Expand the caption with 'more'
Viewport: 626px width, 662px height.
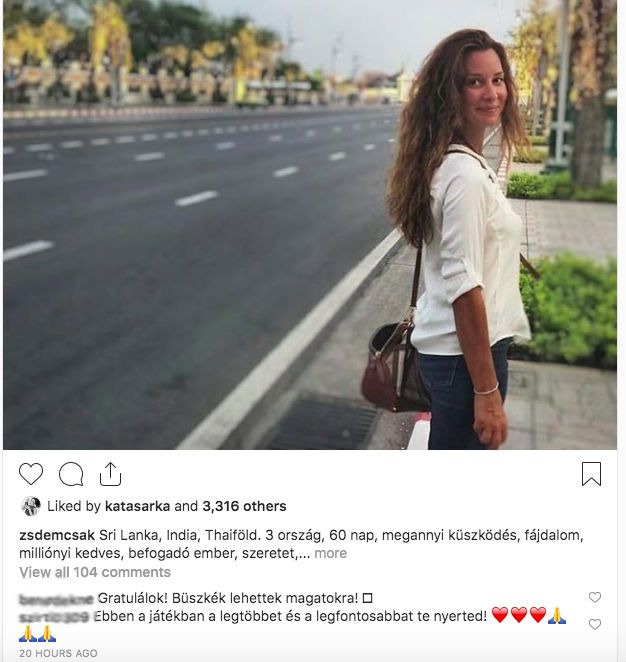(331, 553)
